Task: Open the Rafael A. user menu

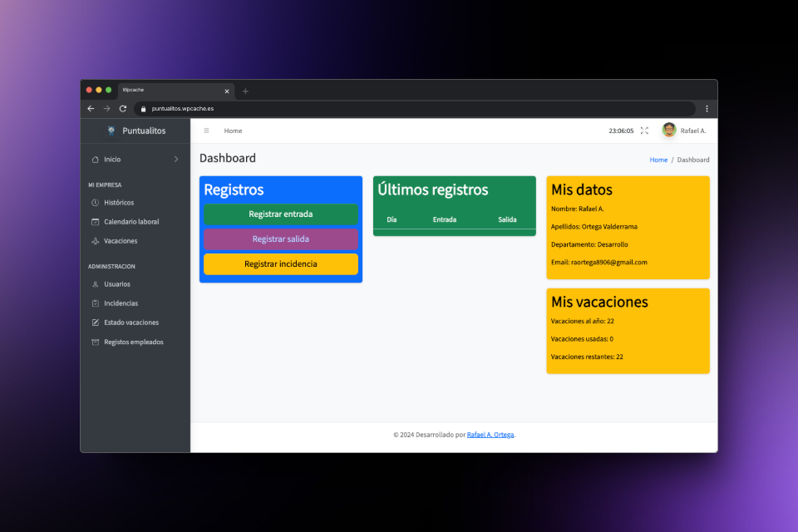Action: (684, 131)
